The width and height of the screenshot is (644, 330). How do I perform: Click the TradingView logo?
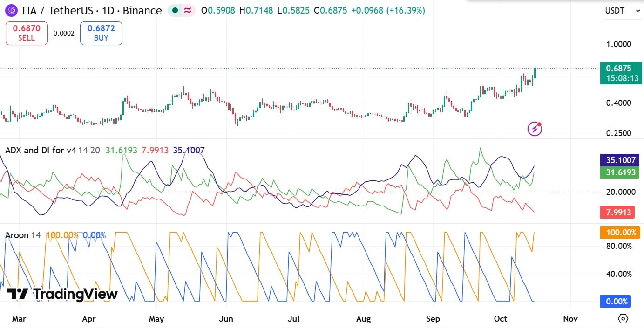click(x=62, y=294)
